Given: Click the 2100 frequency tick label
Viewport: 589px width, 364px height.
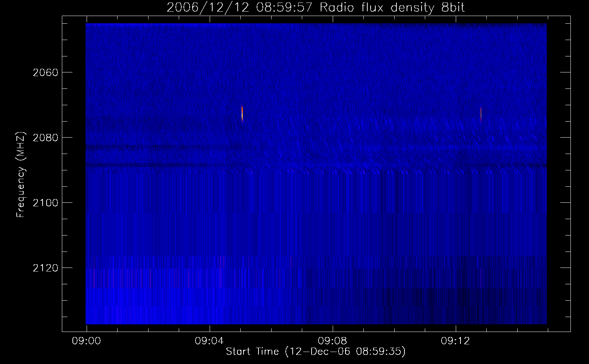Looking at the screenshot, I should pyautogui.click(x=45, y=203).
